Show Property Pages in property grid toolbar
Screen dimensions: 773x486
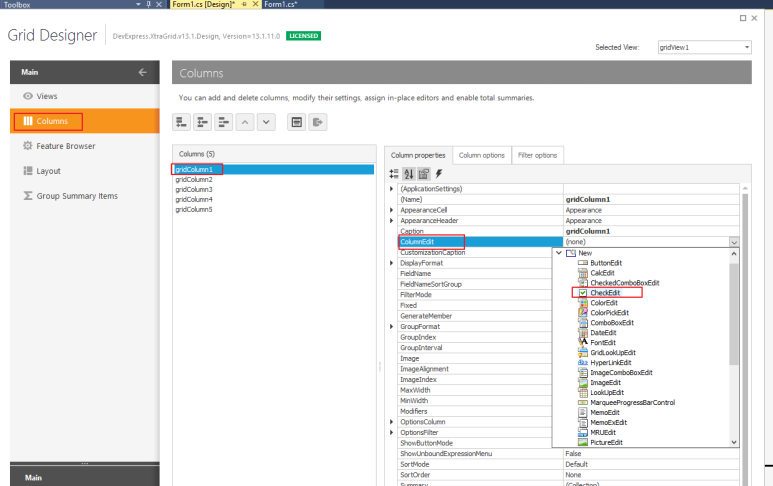423,174
